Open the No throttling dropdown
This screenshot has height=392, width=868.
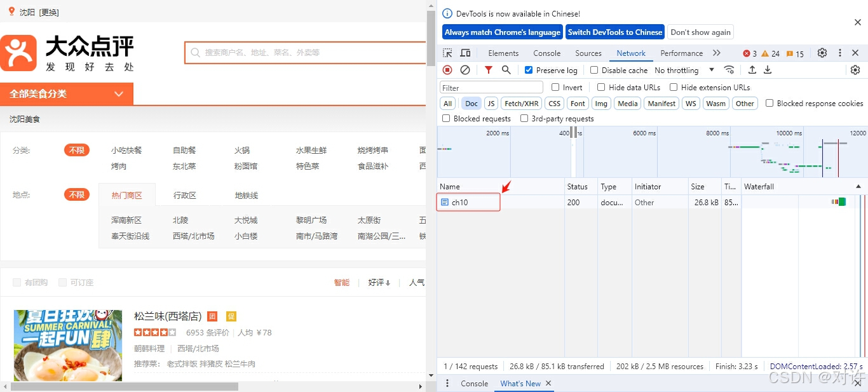[684, 70]
